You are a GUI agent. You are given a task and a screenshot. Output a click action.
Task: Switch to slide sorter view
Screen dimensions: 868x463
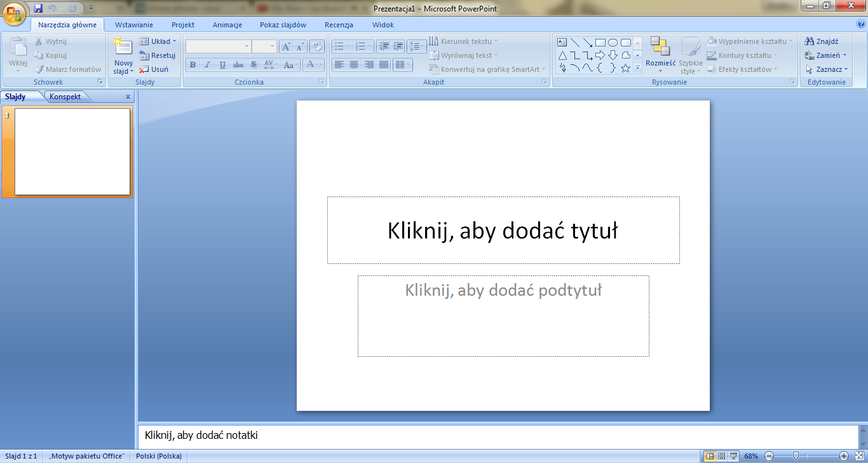tap(722, 456)
